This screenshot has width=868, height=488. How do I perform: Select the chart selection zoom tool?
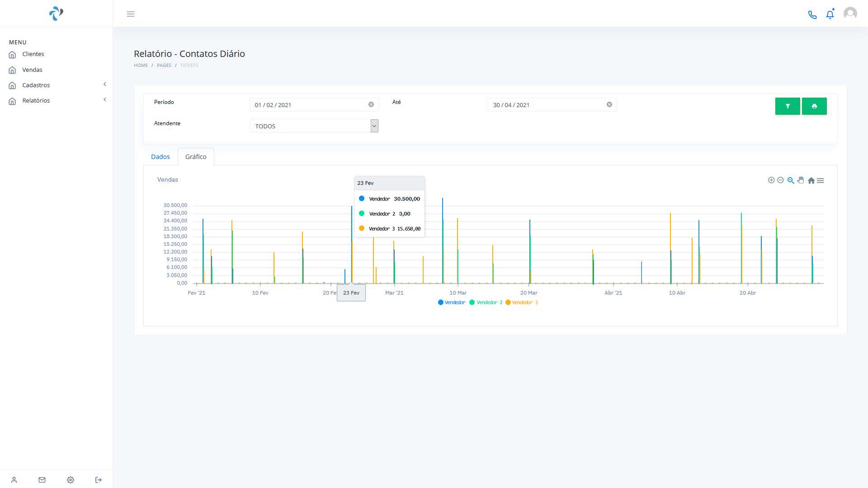tap(791, 180)
